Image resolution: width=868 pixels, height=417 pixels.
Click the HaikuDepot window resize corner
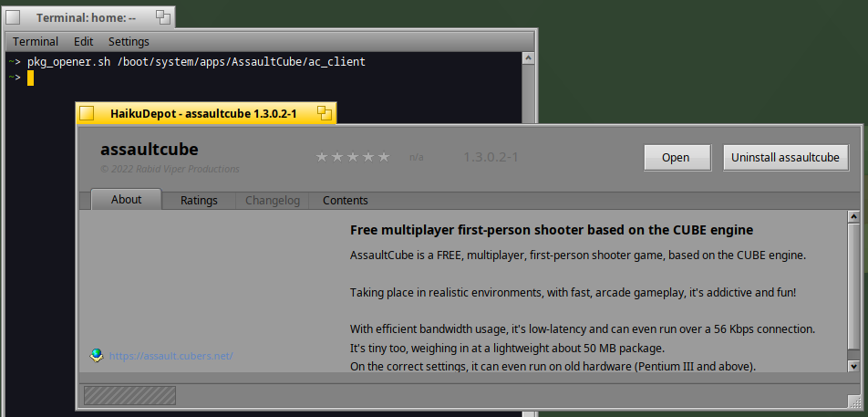[x=854, y=401]
